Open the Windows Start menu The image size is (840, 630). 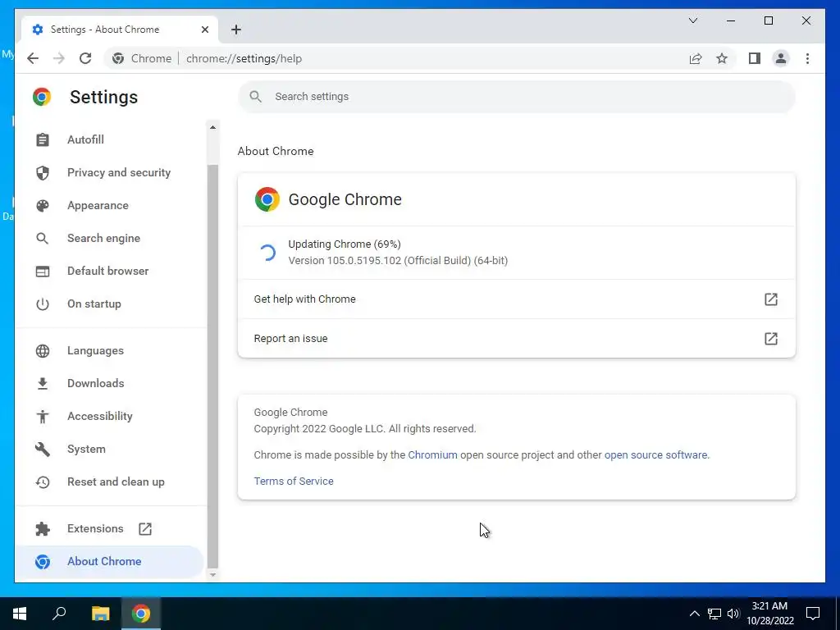click(x=20, y=614)
